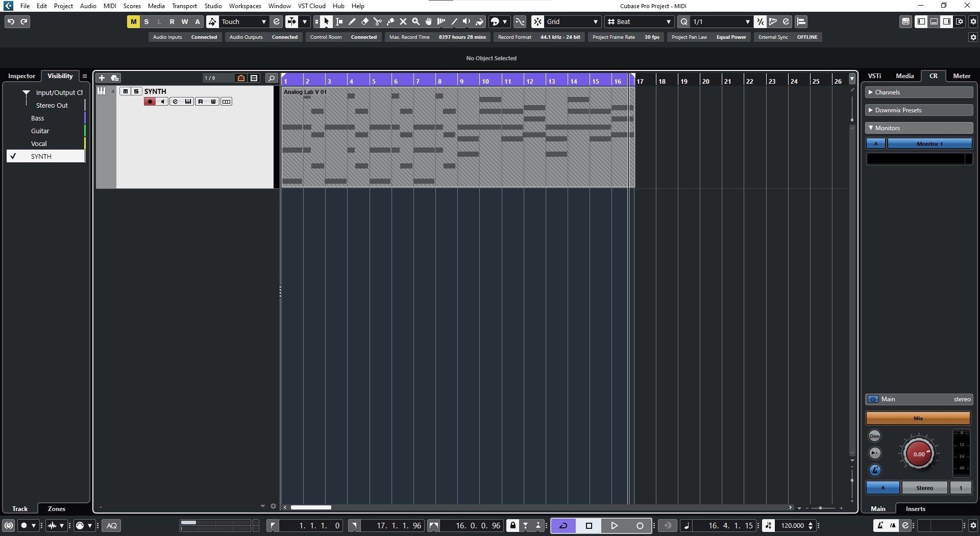The image size is (980, 536).
Task: Click the Stereo downmix button
Action: tap(924, 488)
